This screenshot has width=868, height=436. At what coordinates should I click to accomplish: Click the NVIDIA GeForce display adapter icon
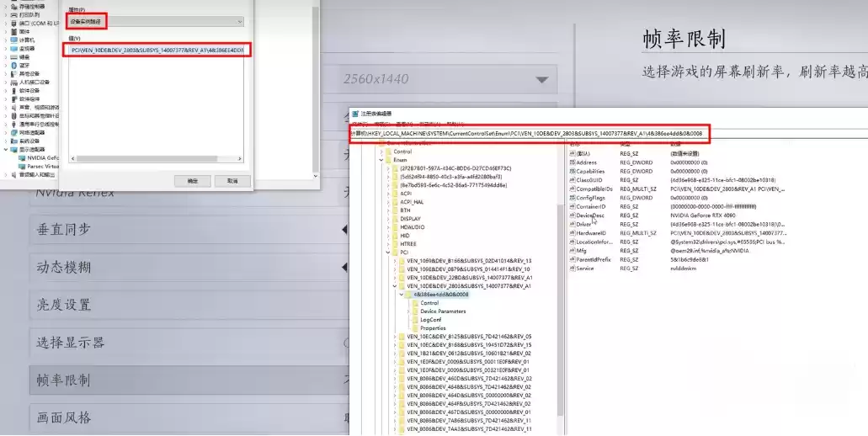coord(22,157)
